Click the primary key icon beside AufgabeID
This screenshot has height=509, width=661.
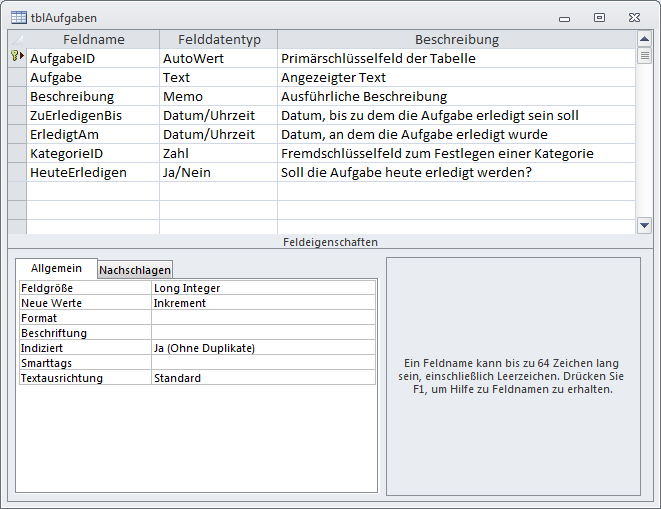[x=16, y=58]
